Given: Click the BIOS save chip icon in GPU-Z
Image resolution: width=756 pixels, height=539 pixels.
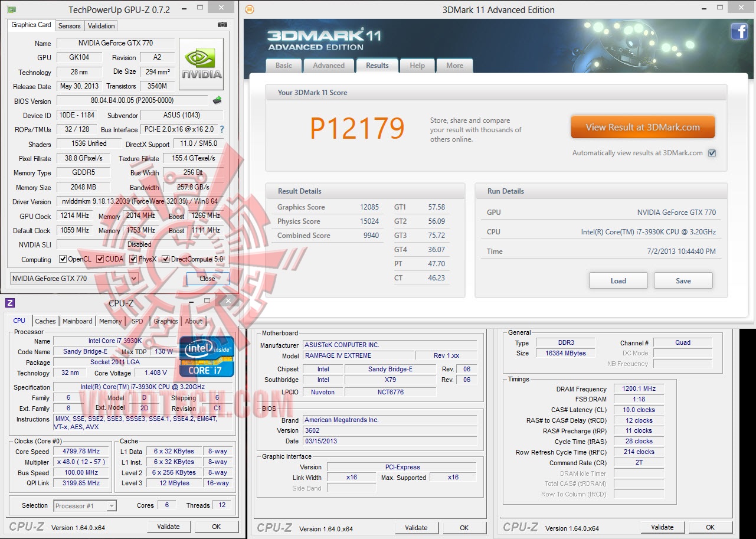Looking at the screenshot, I should [217, 100].
